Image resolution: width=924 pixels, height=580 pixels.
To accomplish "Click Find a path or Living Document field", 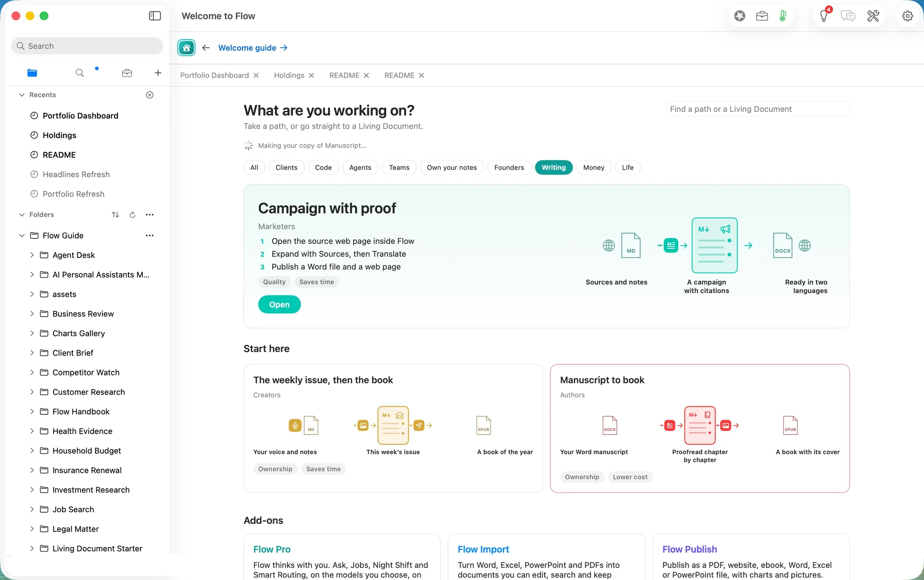I will [758, 109].
